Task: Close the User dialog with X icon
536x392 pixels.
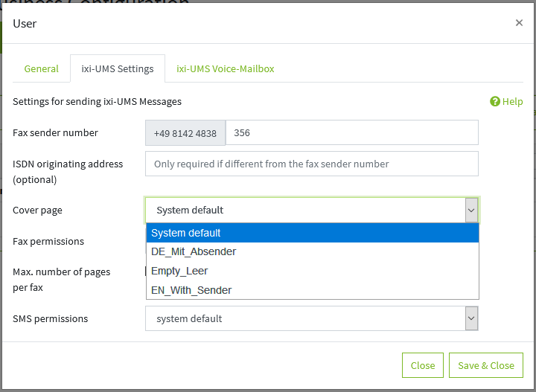Action: click(x=519, y=23)
